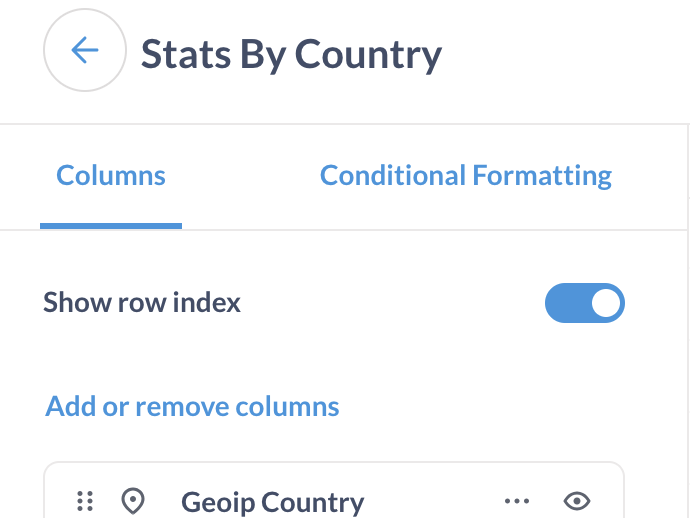Click the location pin icon
The width and height of the screenshot is (690, 518).
tap(132, 501)
